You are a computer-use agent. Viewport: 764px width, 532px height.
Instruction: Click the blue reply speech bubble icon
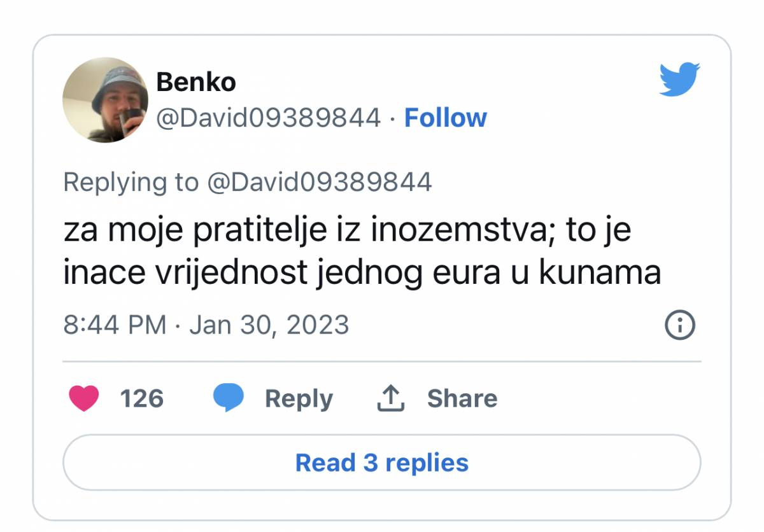click(x=228, y=399)
